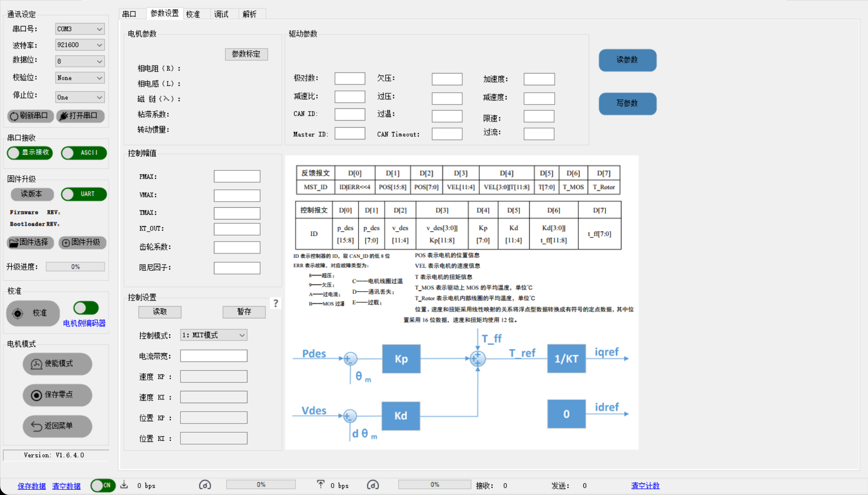Toggle the ASCII display switch
The image size is (868, 495).
click(x=84, y=153)
